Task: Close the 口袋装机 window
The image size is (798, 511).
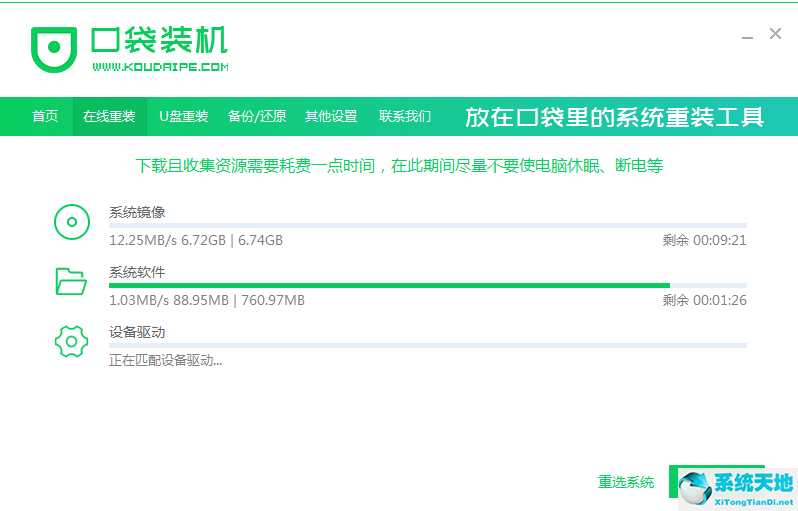Action: [775, 34]
